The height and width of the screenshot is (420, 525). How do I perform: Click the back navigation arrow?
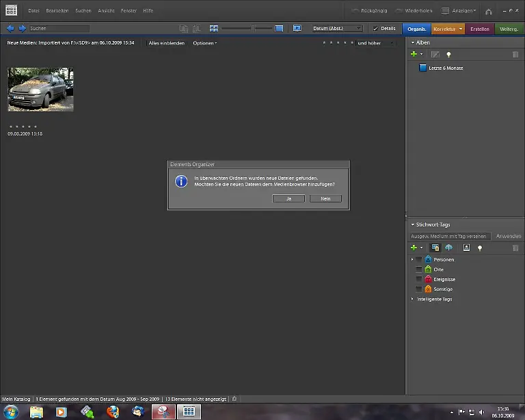[10, 29]
